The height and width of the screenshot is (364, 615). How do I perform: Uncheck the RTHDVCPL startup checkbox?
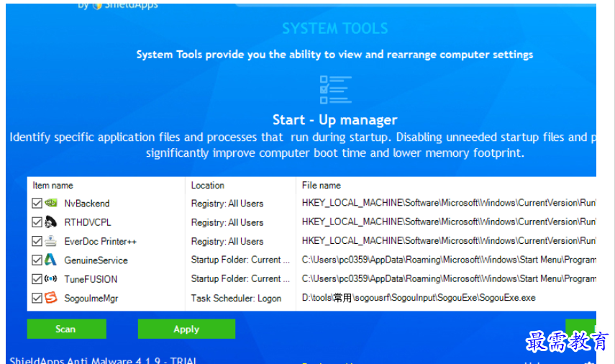37,222
